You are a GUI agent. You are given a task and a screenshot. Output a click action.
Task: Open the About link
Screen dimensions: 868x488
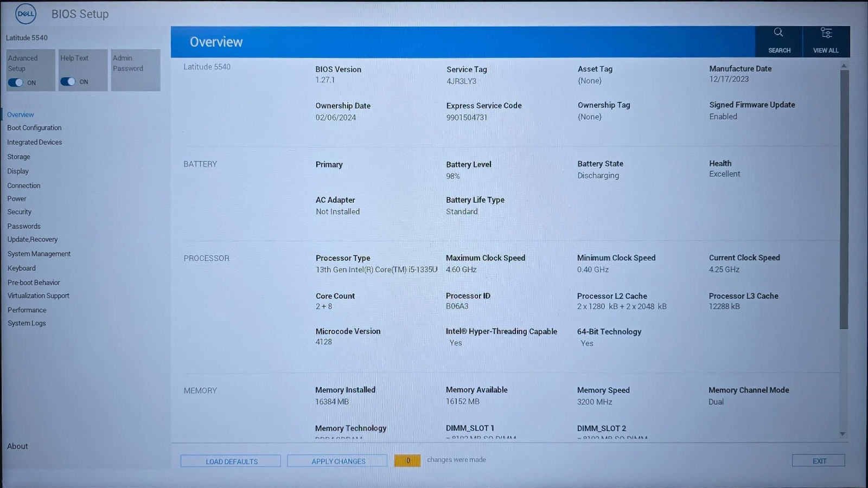click(17, 446)
